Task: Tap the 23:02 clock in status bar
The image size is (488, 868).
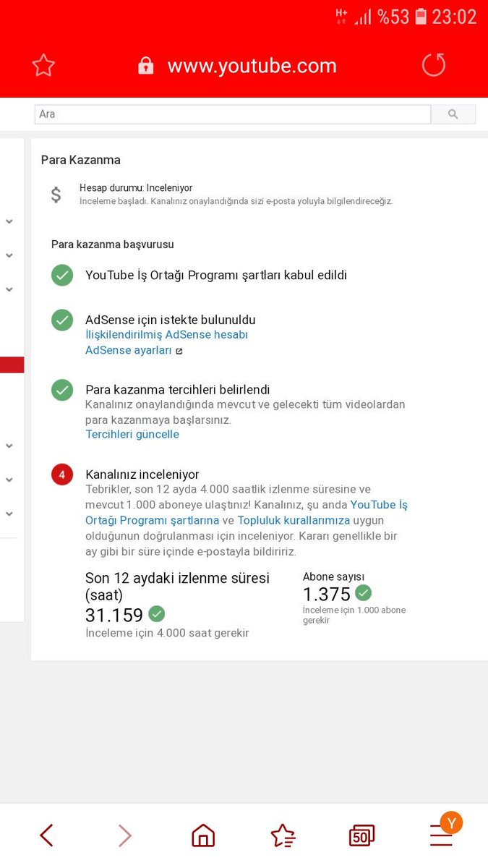Action: [x=455, y=17]
